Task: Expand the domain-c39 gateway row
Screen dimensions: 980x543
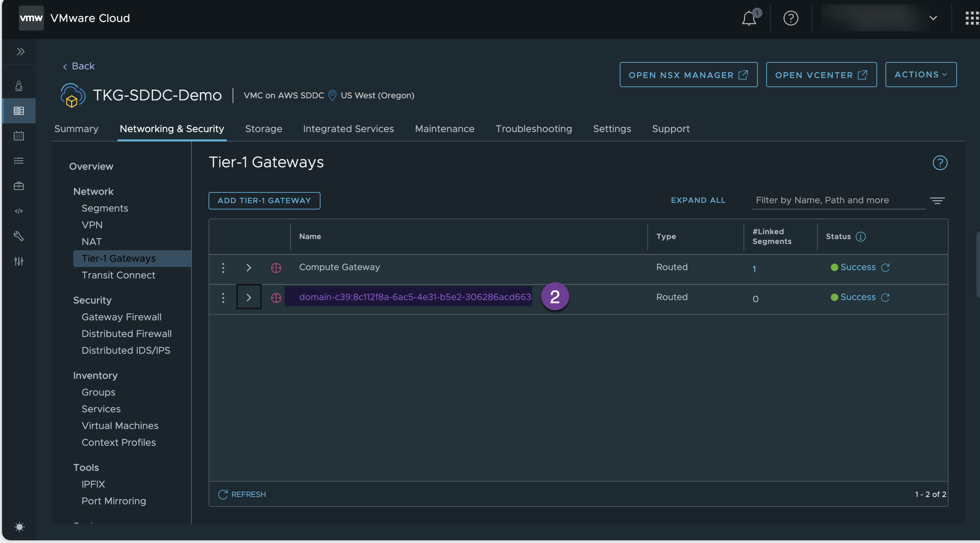Action: coord(248,297)
